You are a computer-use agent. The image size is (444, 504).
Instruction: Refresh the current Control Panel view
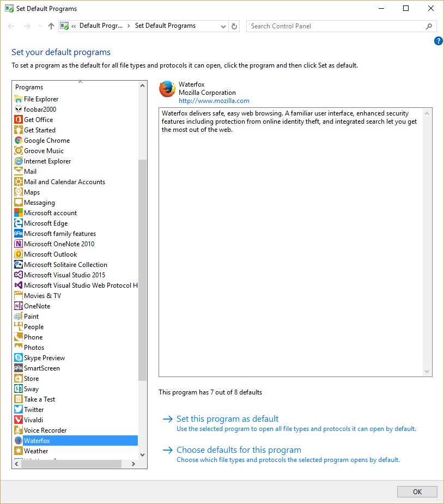click(x=234, y=26)
